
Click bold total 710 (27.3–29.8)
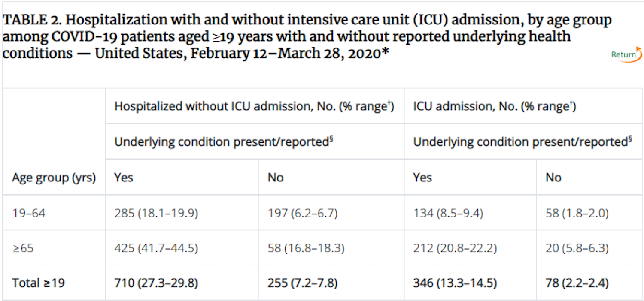click(157, 283)
